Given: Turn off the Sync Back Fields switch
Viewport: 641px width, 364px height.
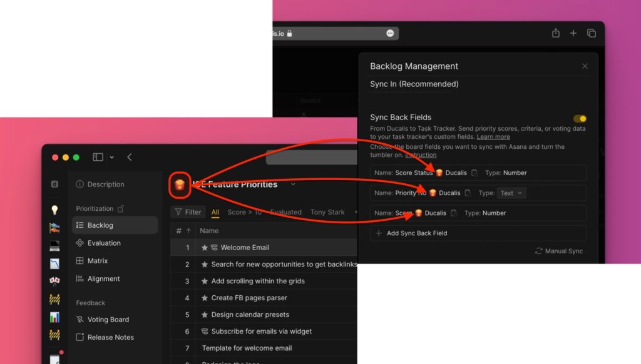Looking at the screenshot, I should (580, 118).
